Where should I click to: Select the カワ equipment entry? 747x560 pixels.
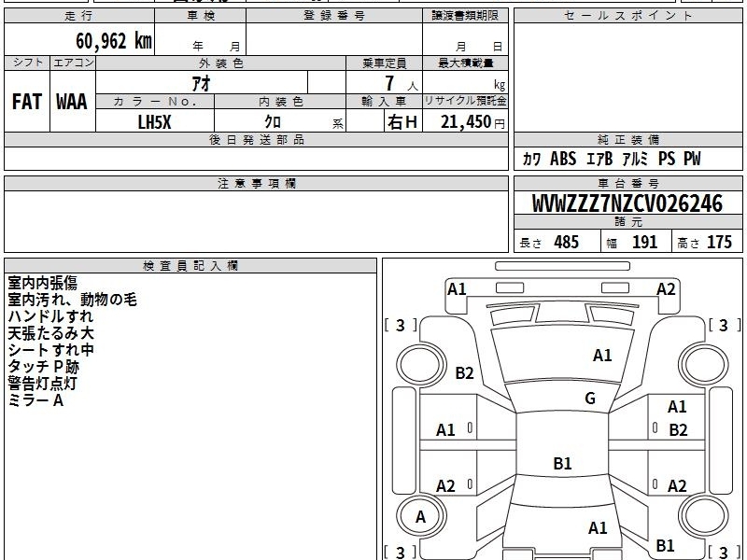pos(531,159)
